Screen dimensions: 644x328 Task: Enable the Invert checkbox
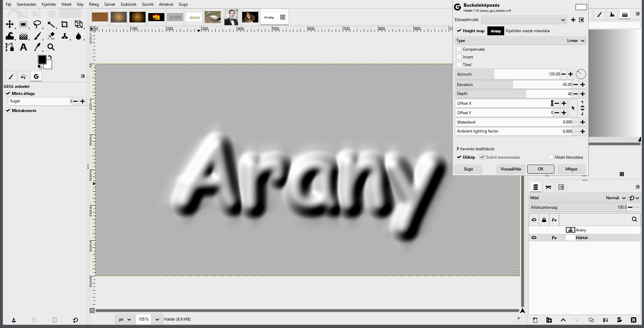point(459,57)
